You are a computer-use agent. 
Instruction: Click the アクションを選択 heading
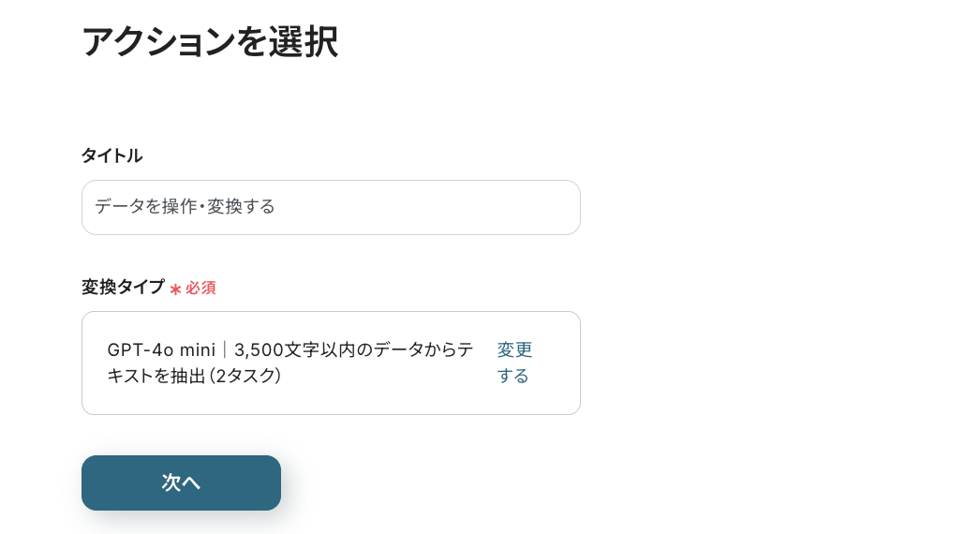tap(209, 42)
